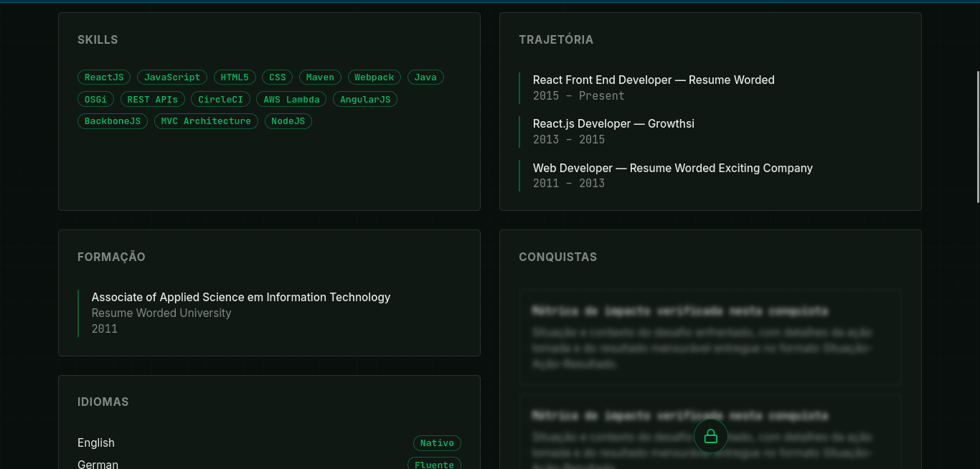Select the AngularJS skill tag
The width and height of the screenshot is (980, 469).
tap(365, 100)
